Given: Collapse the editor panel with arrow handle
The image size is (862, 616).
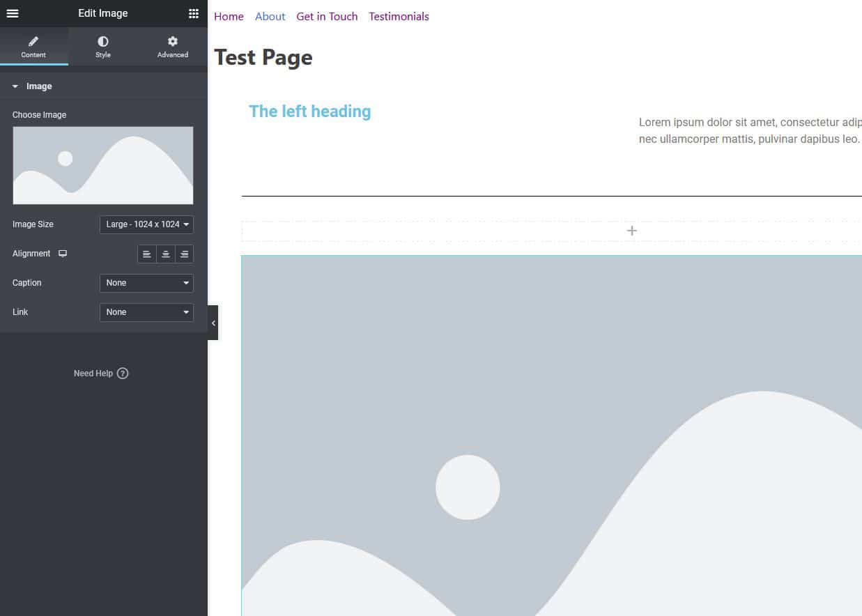Looking at the screenshot, I should click(213, 323).
